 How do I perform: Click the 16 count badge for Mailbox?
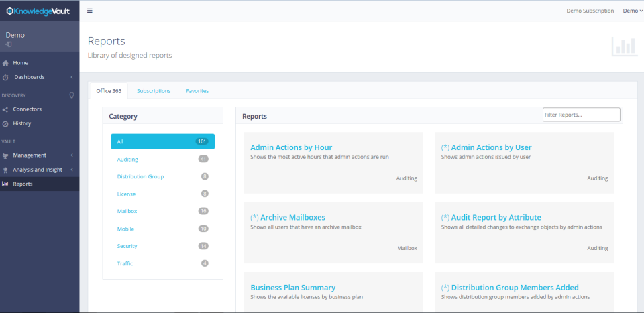pos(203,211)
